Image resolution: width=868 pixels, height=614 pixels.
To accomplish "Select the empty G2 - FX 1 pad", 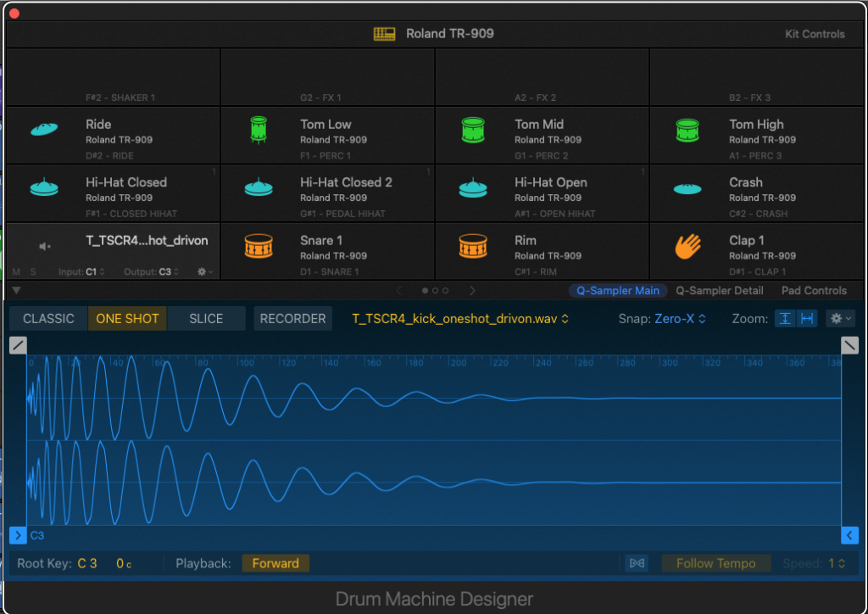I will [328, 77].
